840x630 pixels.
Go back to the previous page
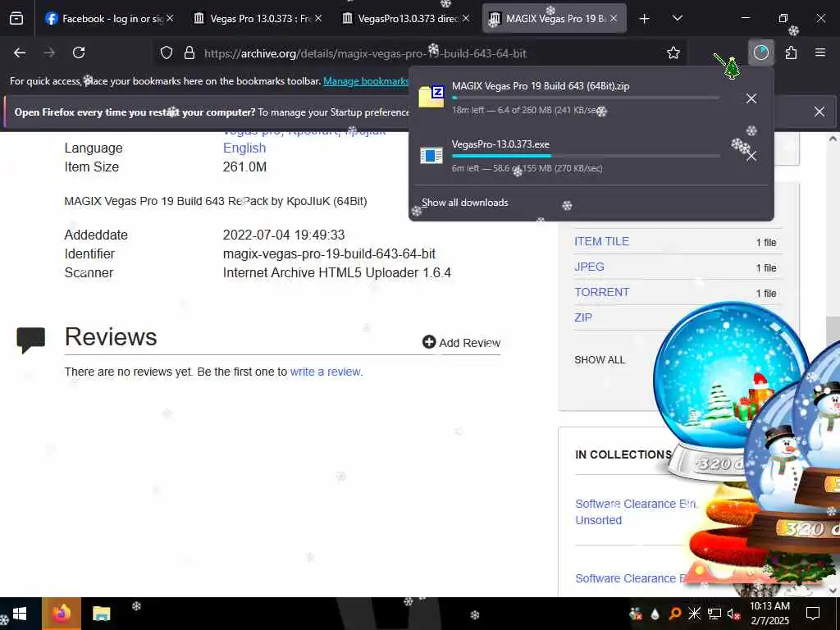[x=20, y=52]
